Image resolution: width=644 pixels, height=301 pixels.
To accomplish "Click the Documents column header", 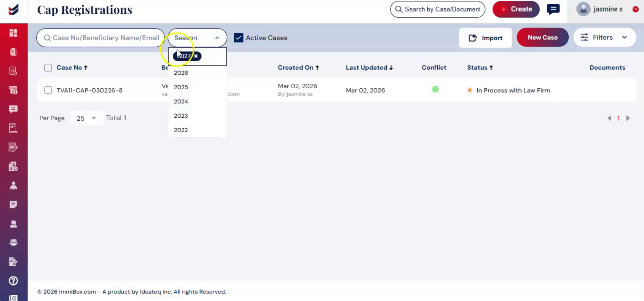I will (x=607, y=68).
